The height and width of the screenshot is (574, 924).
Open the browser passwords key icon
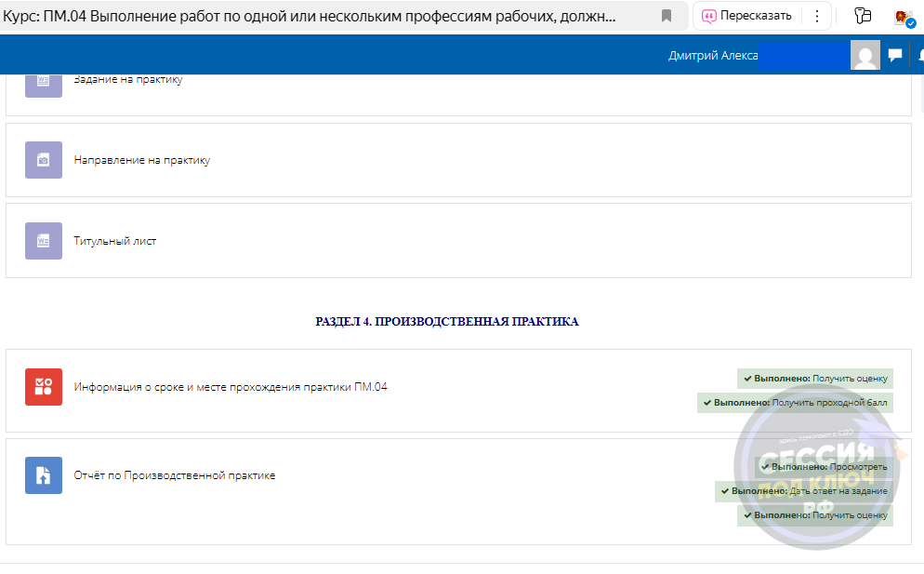click(862, 16)
